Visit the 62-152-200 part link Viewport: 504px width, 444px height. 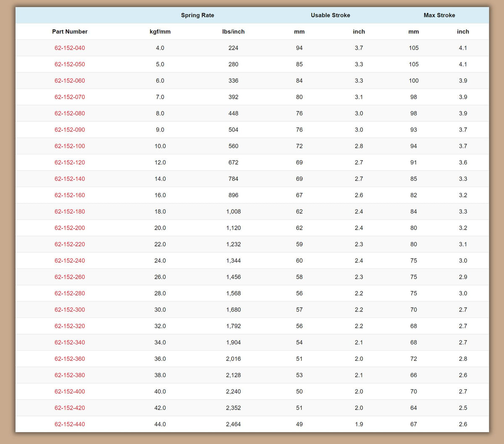point(70,228)
